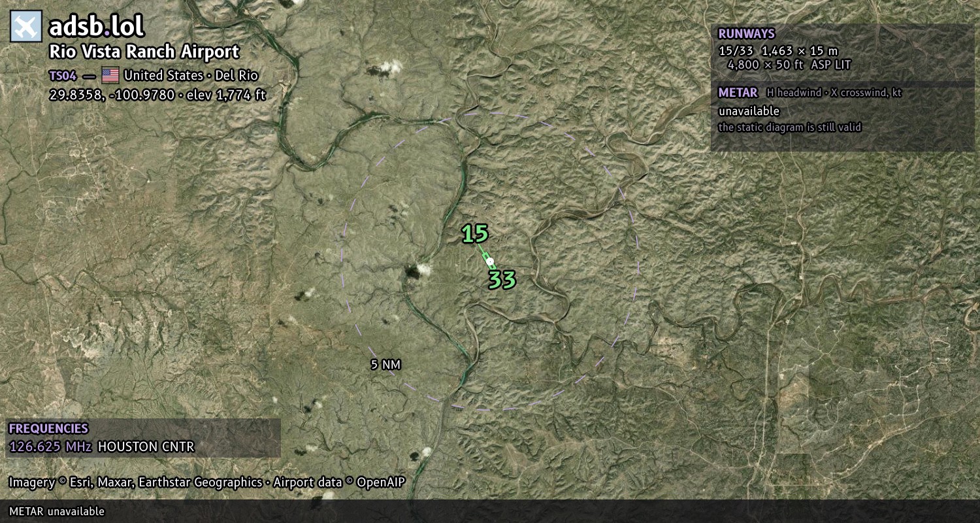Screen dimensions: 980x523
Task: Select the runway 33 label on the map
Action: [502, 280]
